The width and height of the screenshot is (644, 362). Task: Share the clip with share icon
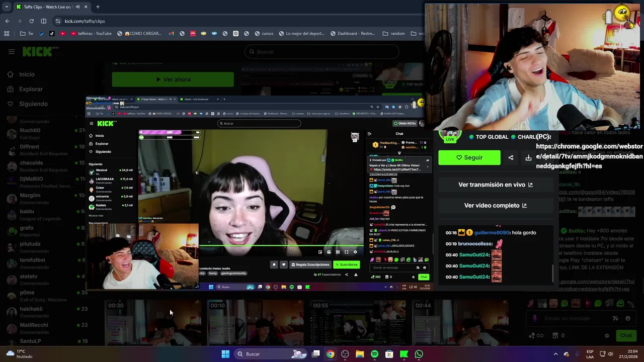coord(511,157)
